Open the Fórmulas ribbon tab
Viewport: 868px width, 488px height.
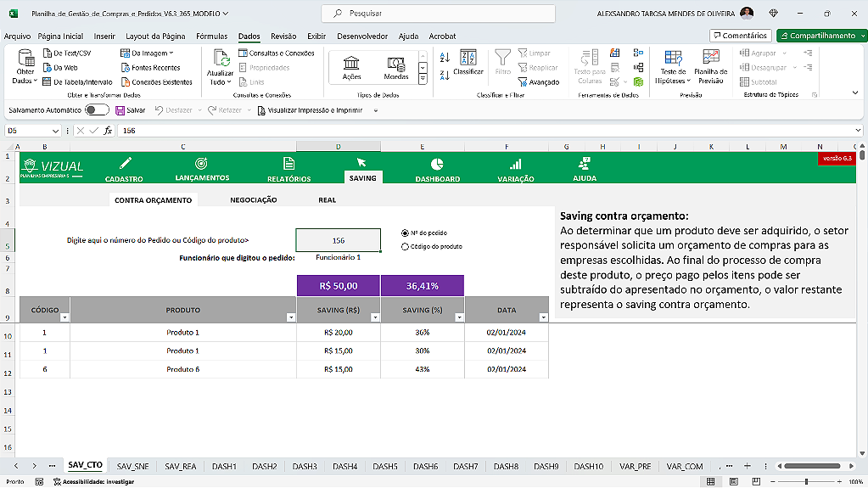click(211, 36)
